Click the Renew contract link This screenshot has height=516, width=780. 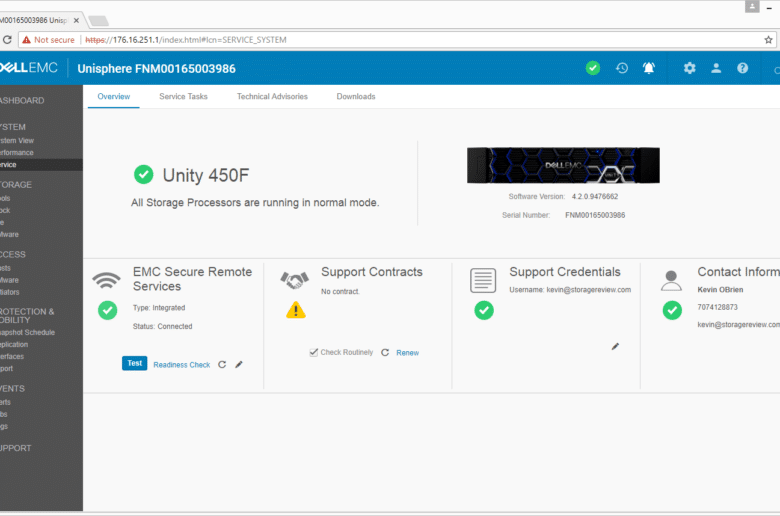tap(407, 353)
